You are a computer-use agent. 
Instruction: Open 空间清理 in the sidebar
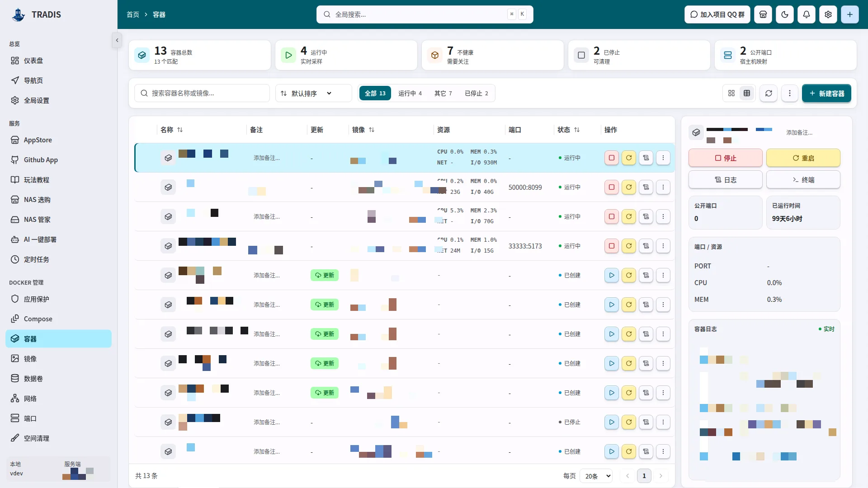(58, 438)
